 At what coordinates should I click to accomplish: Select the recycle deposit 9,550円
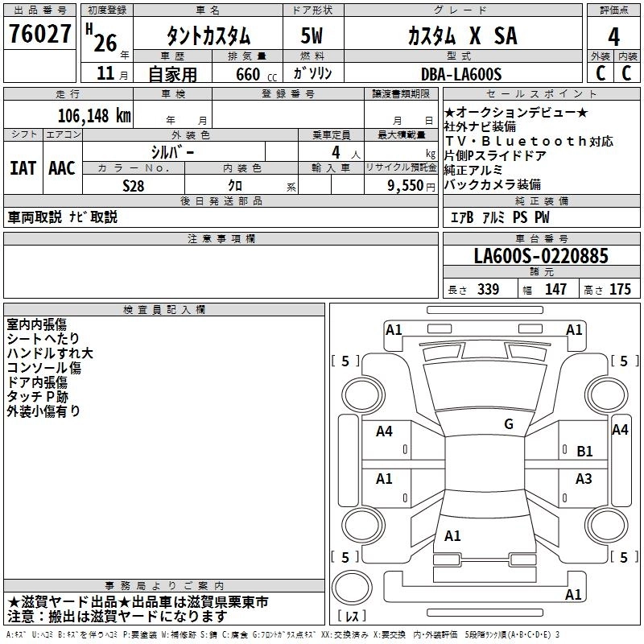pos(411,186)
